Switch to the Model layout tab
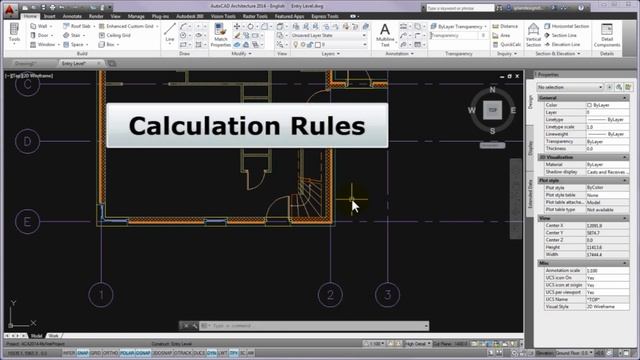Image resolution: width=640 pixels, height=360 pixels. coord(37,336)
